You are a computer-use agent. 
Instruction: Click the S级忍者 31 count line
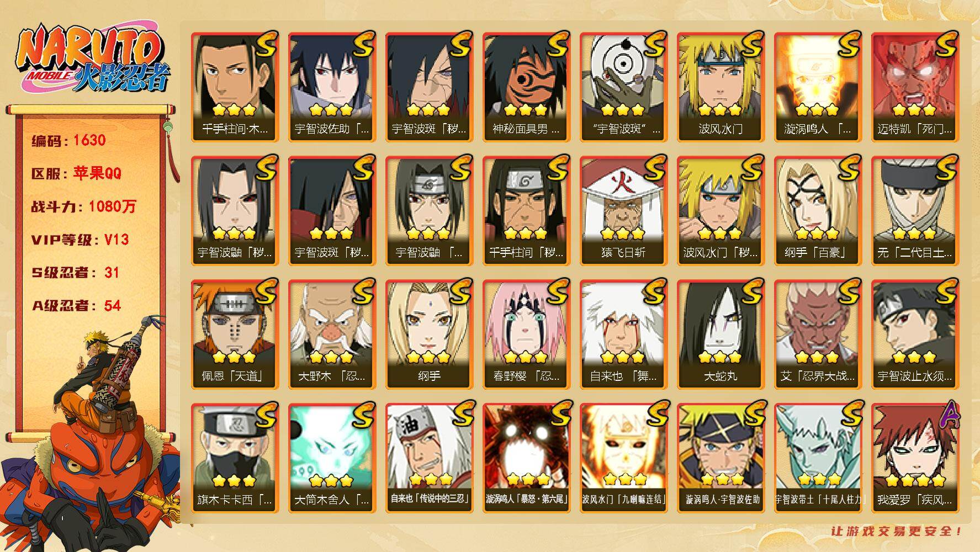pyautogui.click(x=75, y=273)
